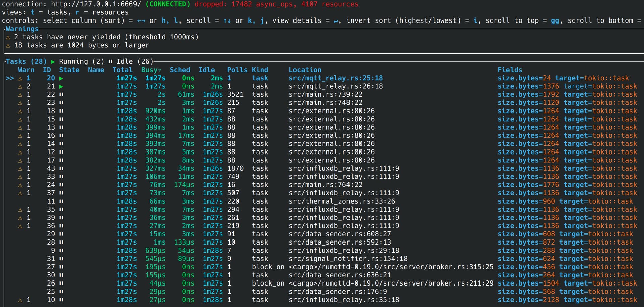644x307 pixels.
Task: Click the warning icon beside '1024 bytes or larger'
Action: (8, 45)
